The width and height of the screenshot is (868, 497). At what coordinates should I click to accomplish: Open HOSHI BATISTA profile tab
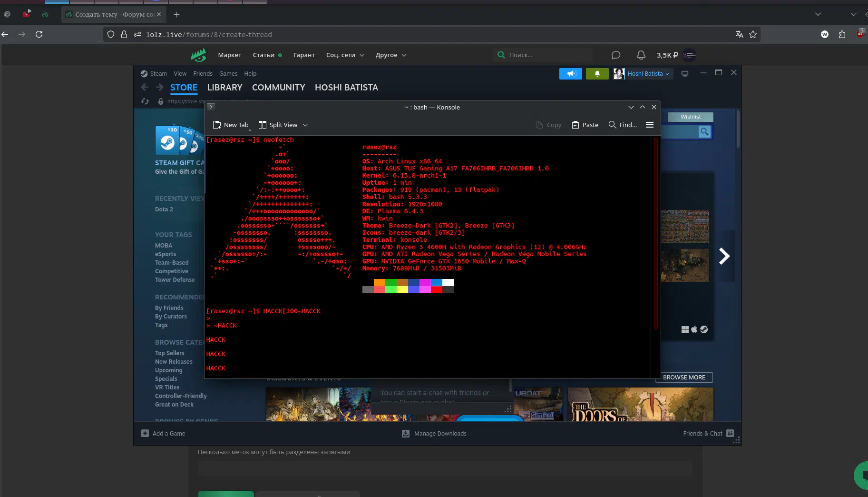pyautogui.click(x=346, y=88)
